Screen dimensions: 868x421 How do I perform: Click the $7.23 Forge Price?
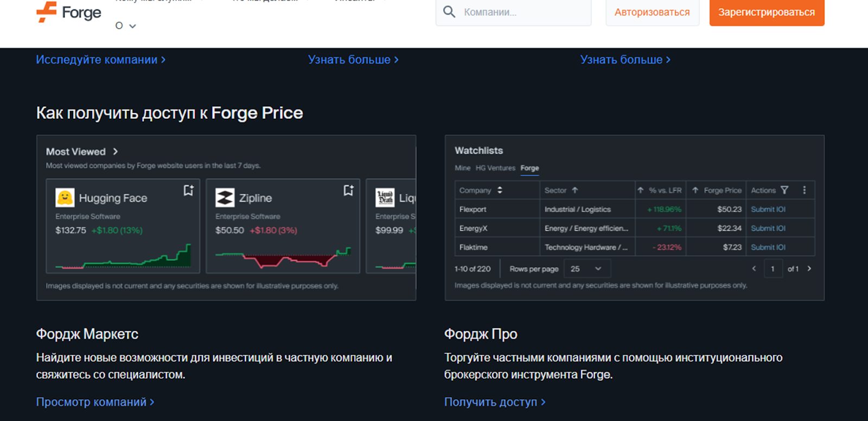(x=732, y=247)
